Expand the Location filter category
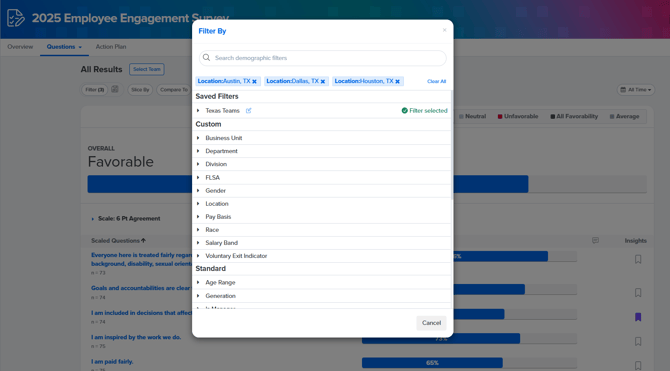This screenshot has height=371, width=670. (x=198, y=203)
